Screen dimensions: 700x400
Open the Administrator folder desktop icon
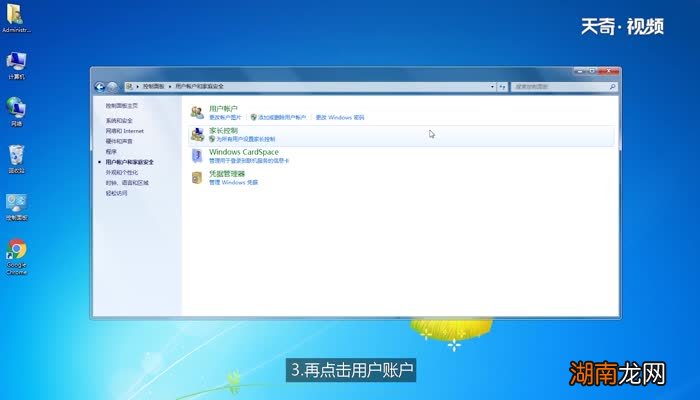pos(16,18)
